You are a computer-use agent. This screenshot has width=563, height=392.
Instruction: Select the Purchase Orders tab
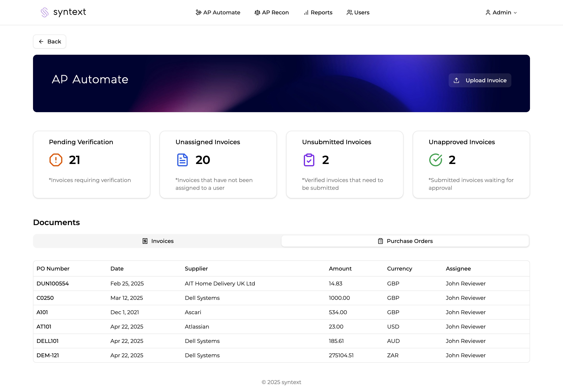coord(405,241)
